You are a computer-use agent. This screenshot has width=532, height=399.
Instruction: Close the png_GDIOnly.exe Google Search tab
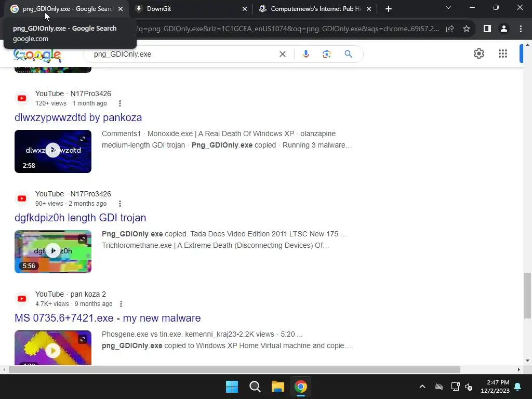[121, 9]
